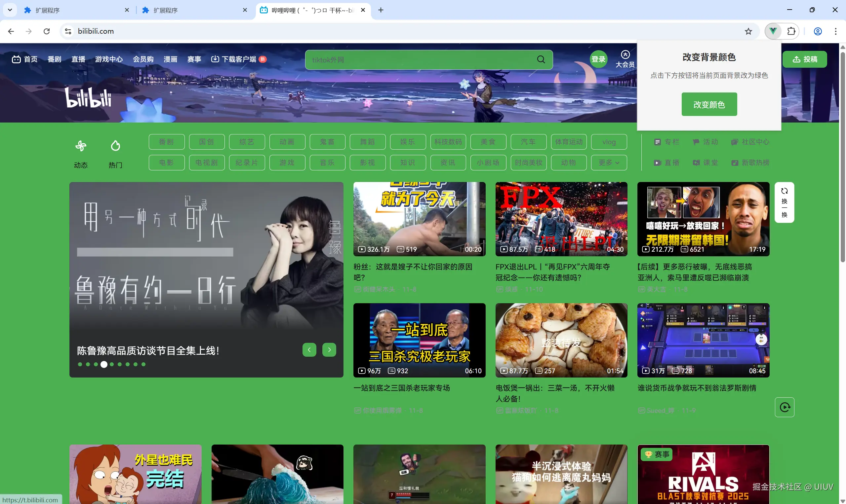Open the 热门 flame icon
The width and height of the screenshot is (846, 504).
coord(115,145)
